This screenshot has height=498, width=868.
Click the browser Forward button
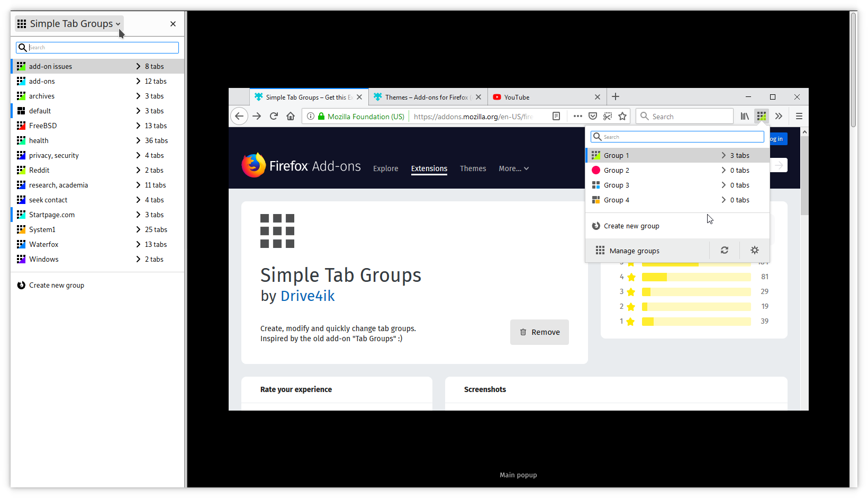coord(257,116)
